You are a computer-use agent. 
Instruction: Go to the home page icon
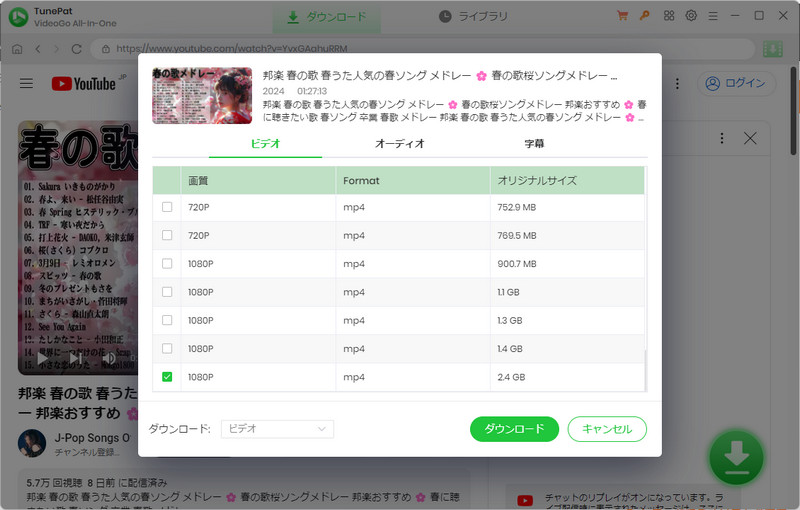pos(17,49)
